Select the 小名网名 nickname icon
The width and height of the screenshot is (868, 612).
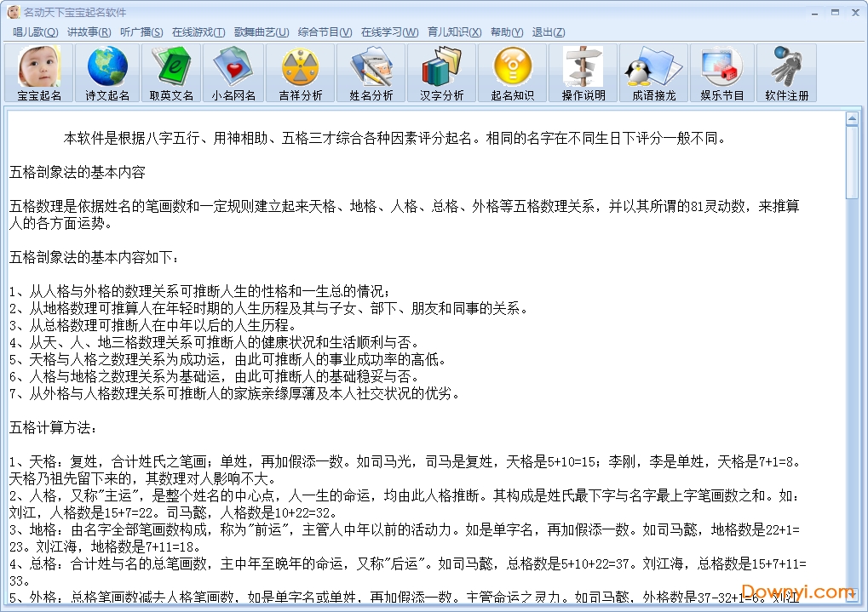tap(233, 73)
